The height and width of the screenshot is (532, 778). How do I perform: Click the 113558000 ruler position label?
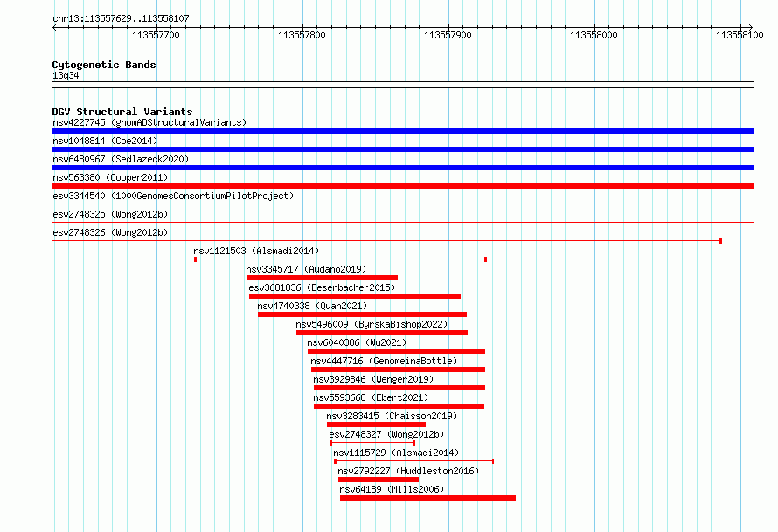594,35
